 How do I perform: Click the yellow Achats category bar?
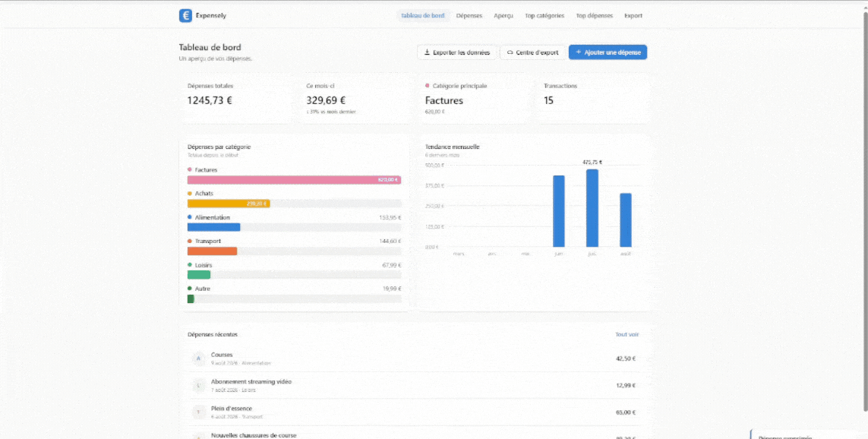click(229, 204)
